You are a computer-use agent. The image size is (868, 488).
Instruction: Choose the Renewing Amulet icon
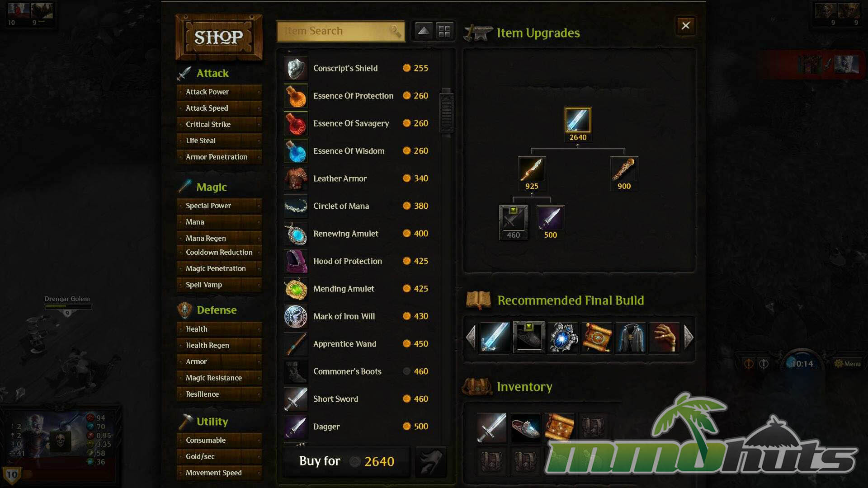(296, 234)
